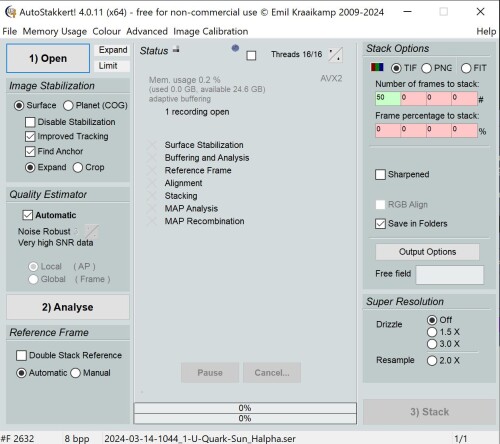The height and width of the screenshot is (444, 500).
Task: Click the blue dot indicator in the Status panel
Action: point(235,48)
